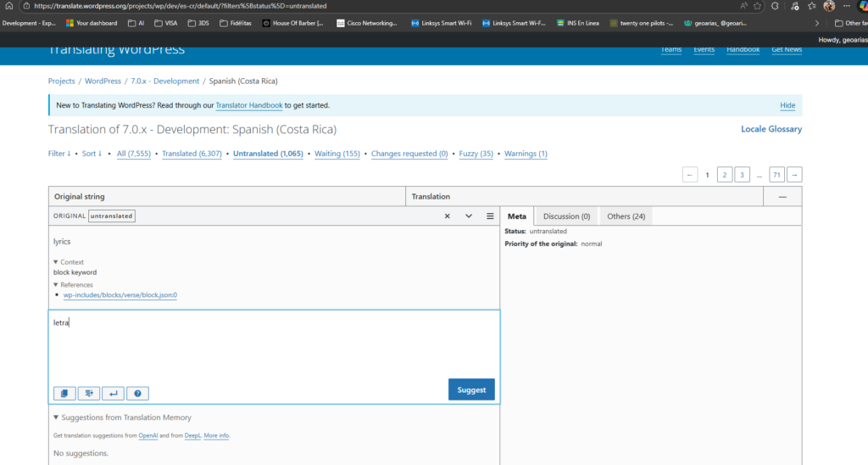Image resolution: width=868 pixels, height=465 pixels.
Task: Open the Filter dropdown
Action: [x=59, y=154]
